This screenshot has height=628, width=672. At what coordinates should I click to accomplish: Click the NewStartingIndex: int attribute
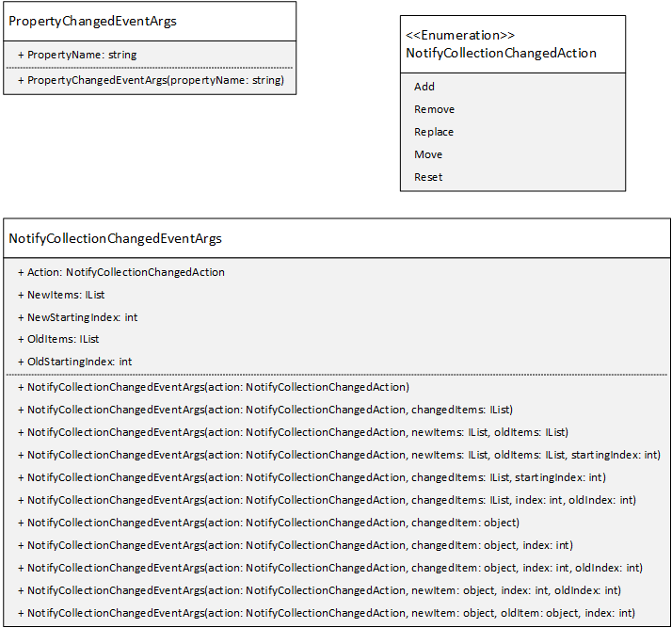pos(77,317)
